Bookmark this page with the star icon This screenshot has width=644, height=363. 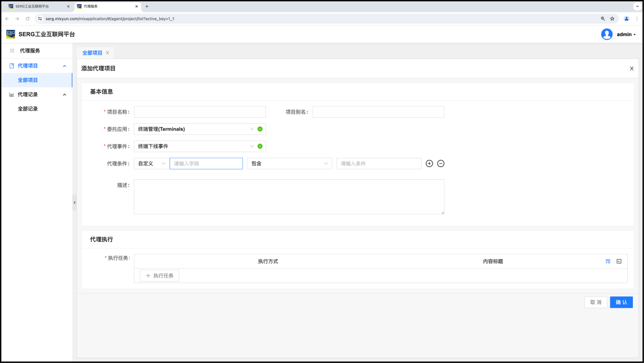[612, 18]
